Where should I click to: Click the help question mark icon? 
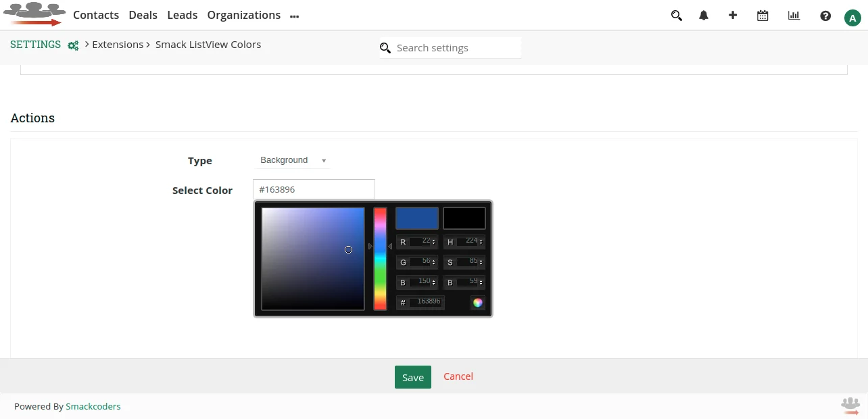825,15
